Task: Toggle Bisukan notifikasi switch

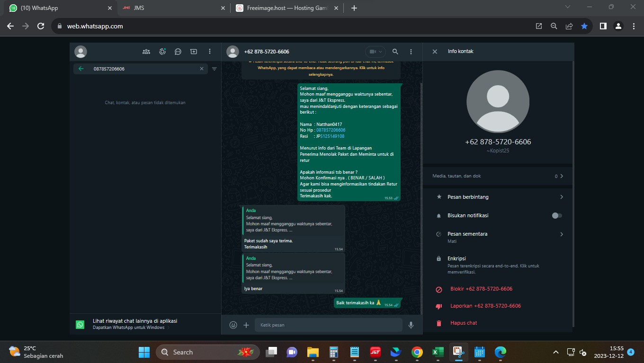Action: click(557, 216)
